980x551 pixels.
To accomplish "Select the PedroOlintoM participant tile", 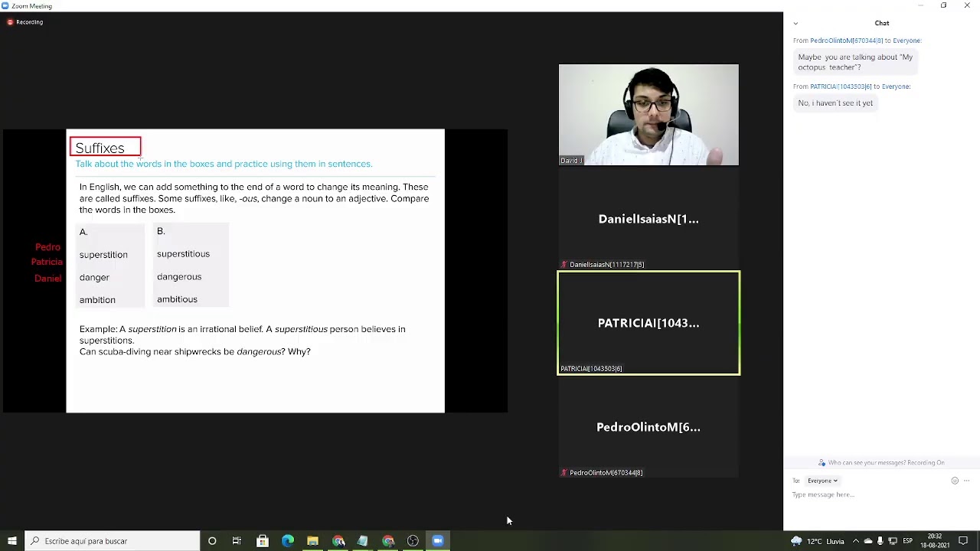I will (x=648, y=427).
